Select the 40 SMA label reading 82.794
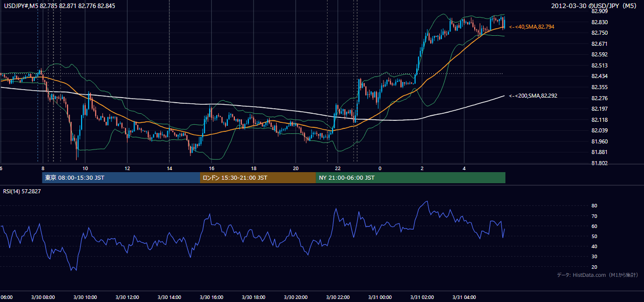Screen dimensions: 644x302 pos(532,27)
